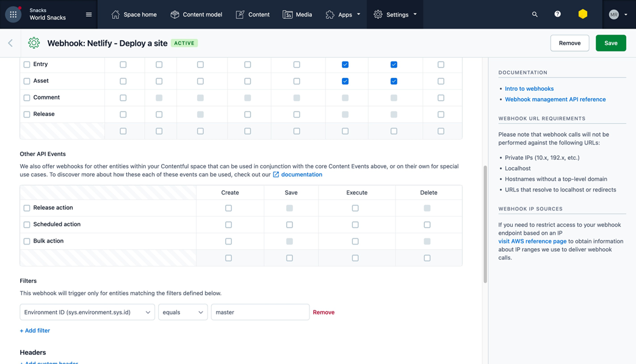Save the webhook with the green button

point(611,43)
